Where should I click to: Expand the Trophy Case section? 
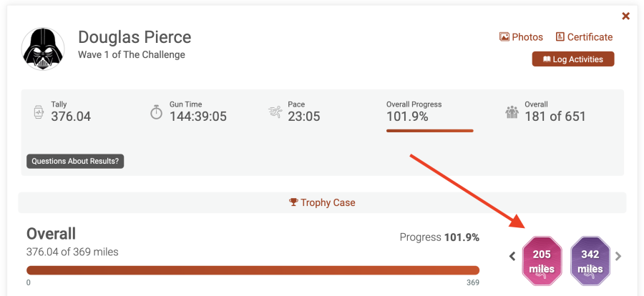[322, 202]
